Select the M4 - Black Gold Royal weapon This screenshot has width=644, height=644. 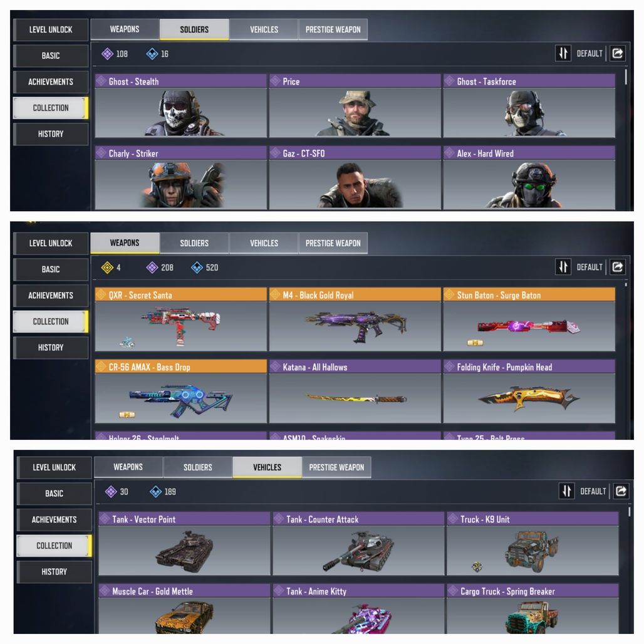click(355, 319)
